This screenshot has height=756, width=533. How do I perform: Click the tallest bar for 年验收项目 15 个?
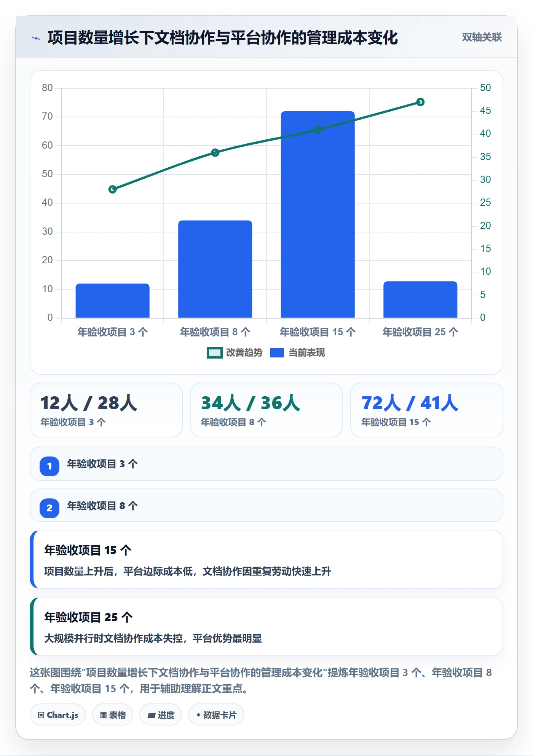318,215
